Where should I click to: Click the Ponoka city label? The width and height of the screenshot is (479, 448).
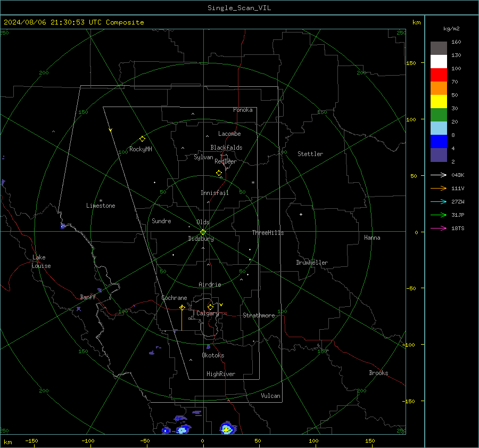click(x=243, y=110)
